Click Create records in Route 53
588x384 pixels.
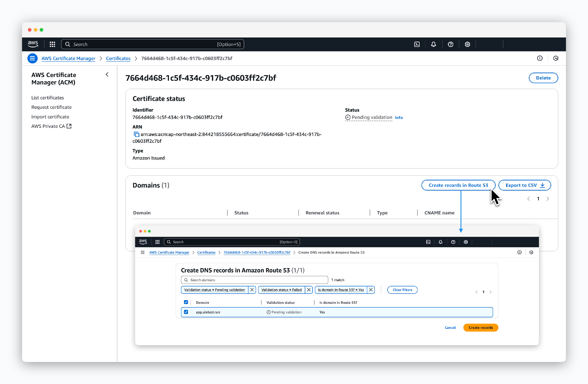(x=458, y=185)
